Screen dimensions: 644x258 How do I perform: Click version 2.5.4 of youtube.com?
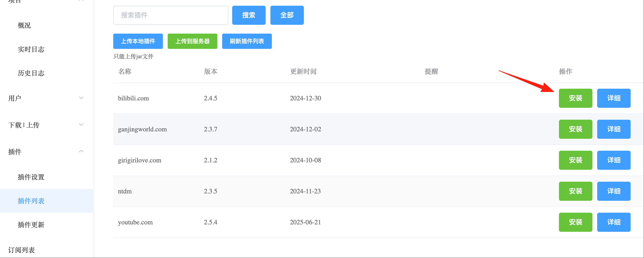point(210,222)
